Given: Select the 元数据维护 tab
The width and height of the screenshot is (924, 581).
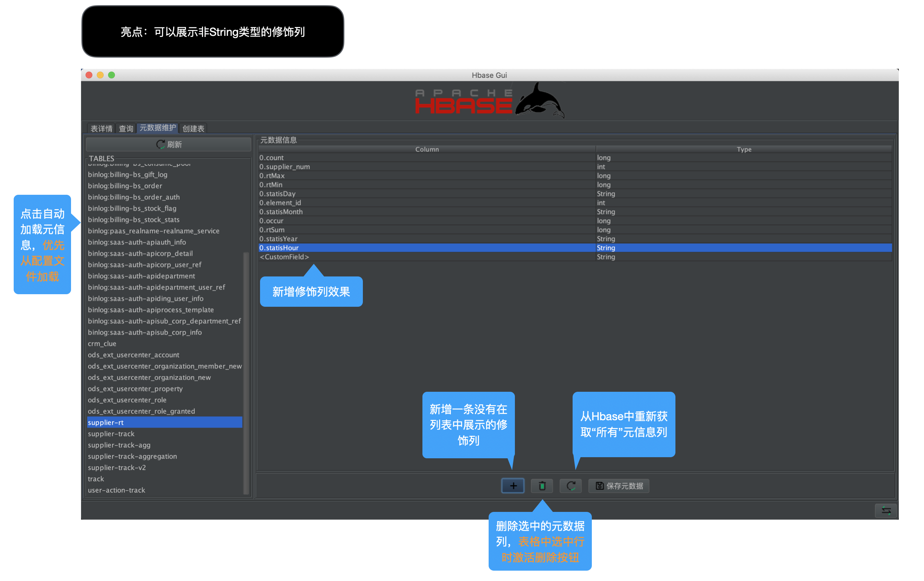Looking at the screenshot, I should pos(157,128).
